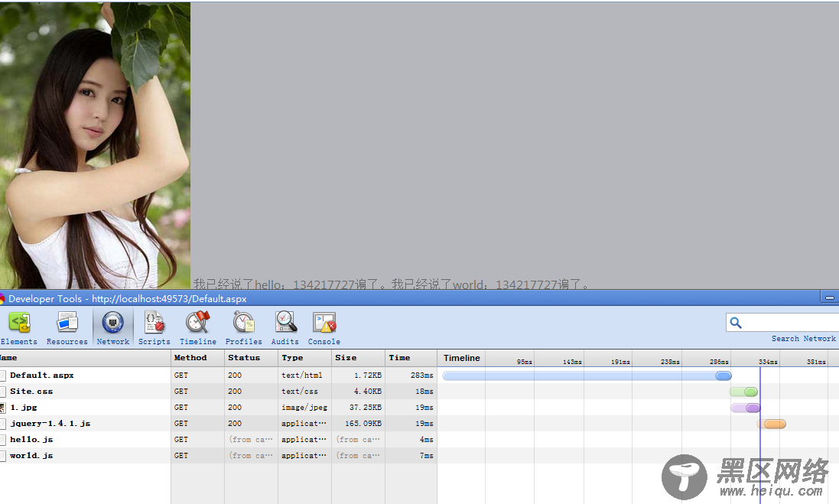839x504 pixels.
Task: Click the image/jpeg type cell
Action: [x=305, y=407]
